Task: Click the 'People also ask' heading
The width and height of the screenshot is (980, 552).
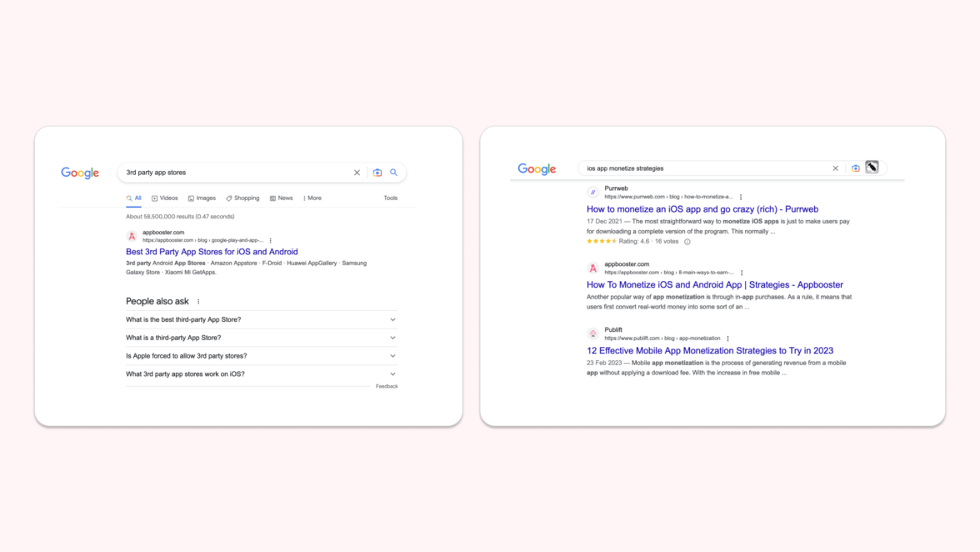Action: [157, 301]
